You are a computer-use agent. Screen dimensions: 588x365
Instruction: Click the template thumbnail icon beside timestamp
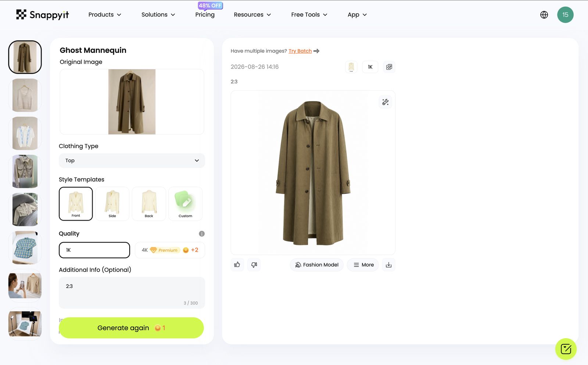[x=351, y=67]
